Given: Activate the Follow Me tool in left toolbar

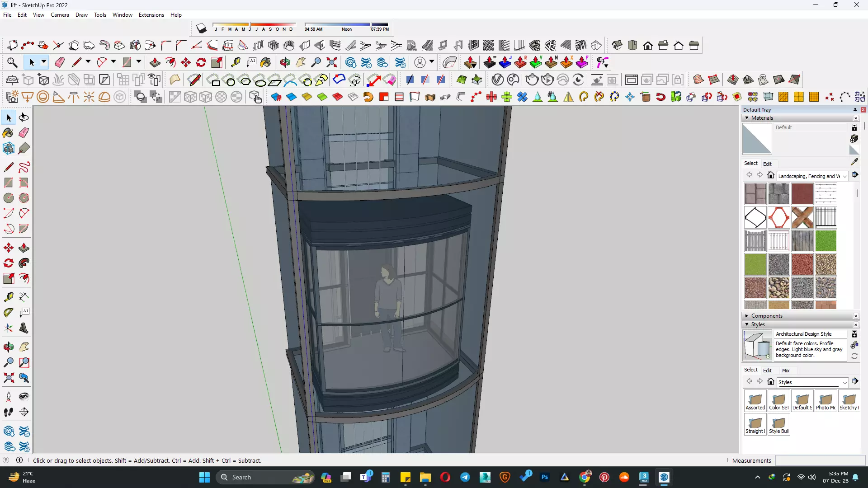Looking at the screenshot, I should click(24, 263).
